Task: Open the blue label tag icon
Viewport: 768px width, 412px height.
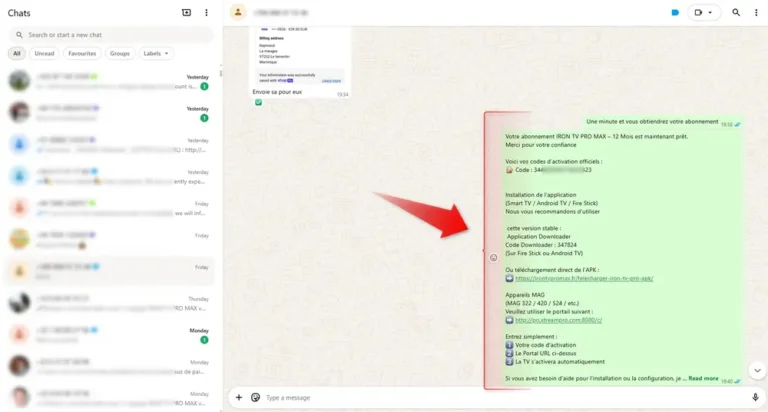Action: [x=675, y=13]
